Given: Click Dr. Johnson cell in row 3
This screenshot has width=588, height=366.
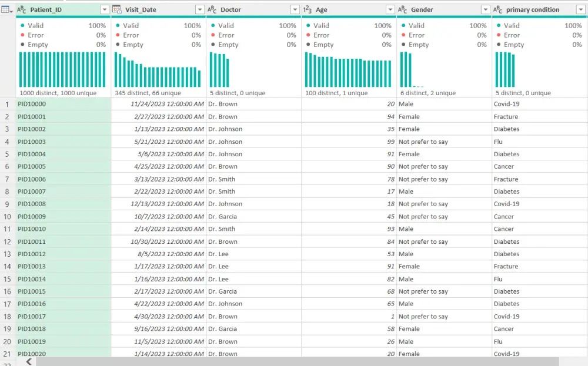Looking at the screenshot, I should [x=254, y=129].
